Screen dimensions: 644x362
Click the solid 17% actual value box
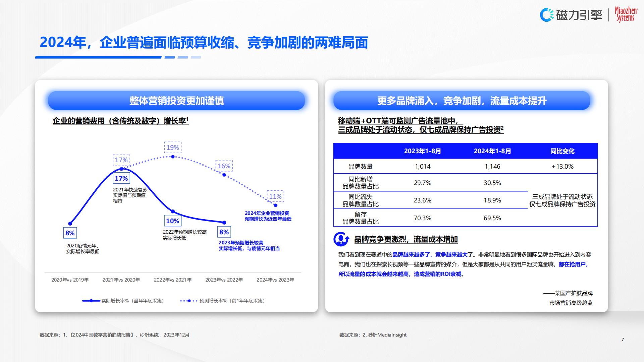(x=121, y=178)
